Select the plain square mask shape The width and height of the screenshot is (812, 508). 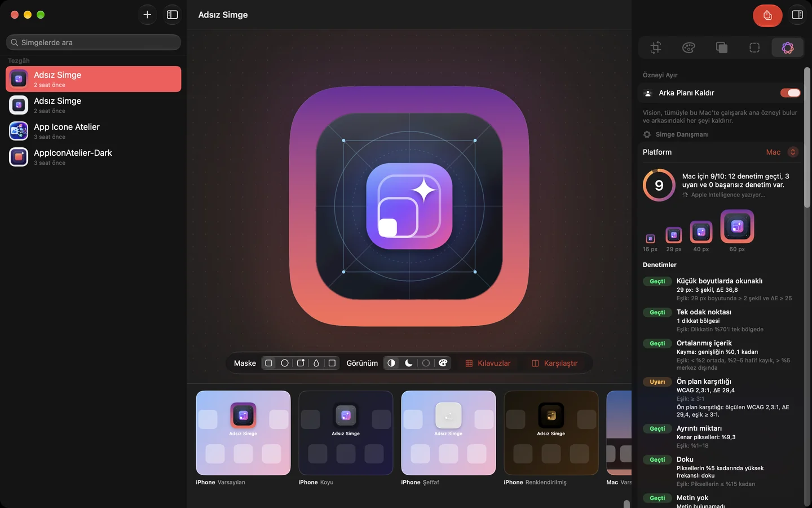332,363
